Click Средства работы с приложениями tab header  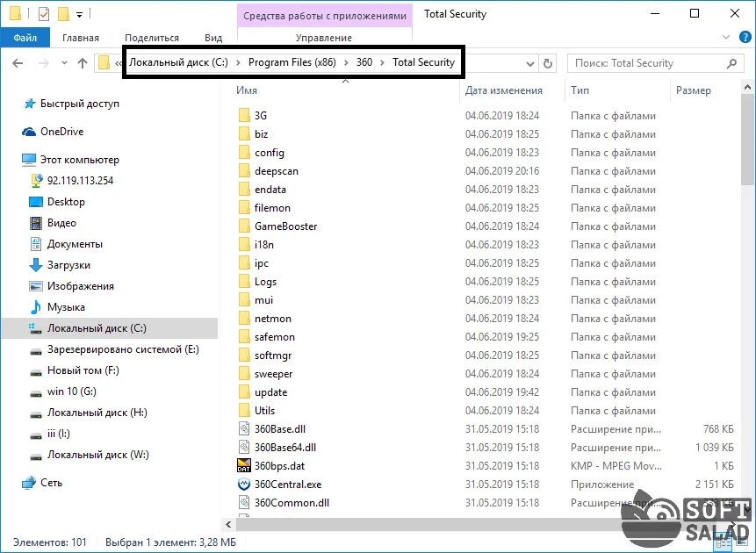click(325, 16)
